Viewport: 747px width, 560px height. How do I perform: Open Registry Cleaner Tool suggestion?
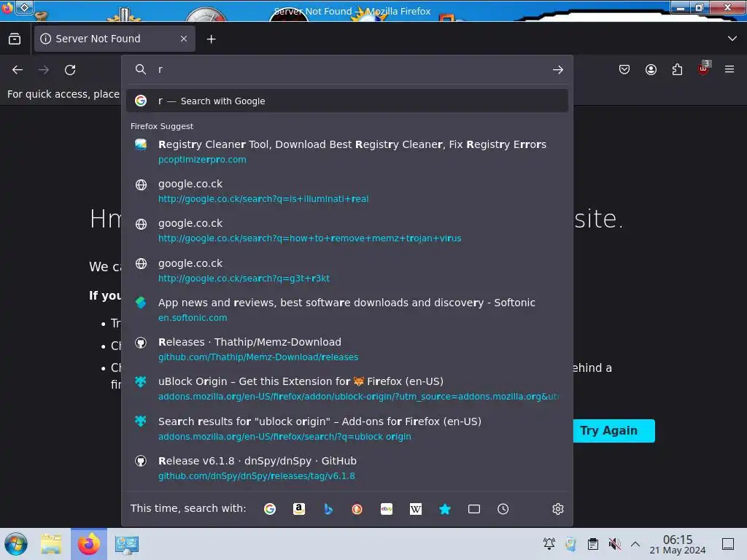[347, 152]
